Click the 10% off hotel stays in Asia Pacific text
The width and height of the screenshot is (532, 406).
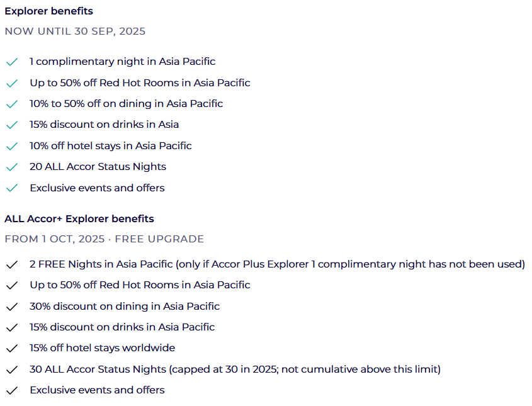(111, 146)
